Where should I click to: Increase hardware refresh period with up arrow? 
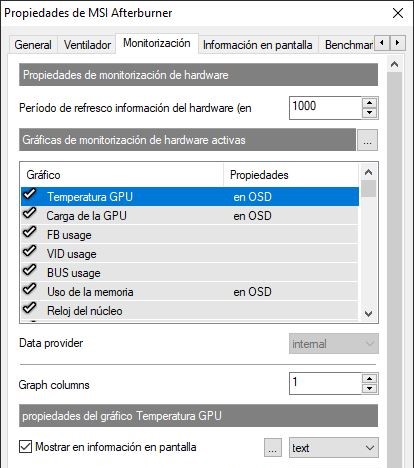[369, 103]
